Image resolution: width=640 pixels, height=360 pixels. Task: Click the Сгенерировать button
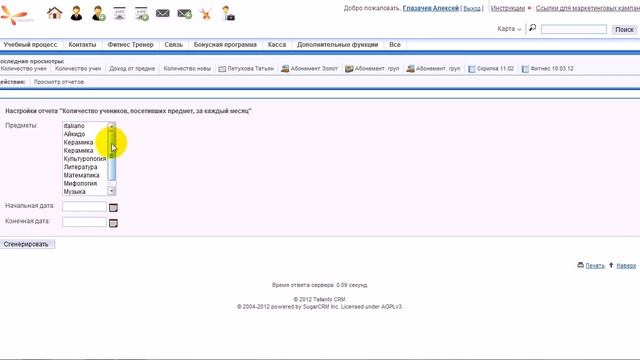pos(26,244)
